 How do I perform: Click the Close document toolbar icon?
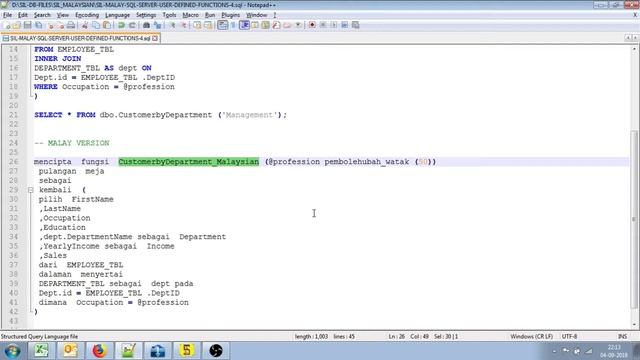(x=51, y=25)
